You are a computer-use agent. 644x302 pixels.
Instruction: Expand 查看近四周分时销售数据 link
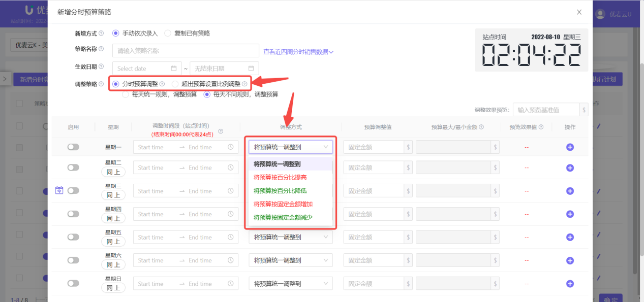298,52
